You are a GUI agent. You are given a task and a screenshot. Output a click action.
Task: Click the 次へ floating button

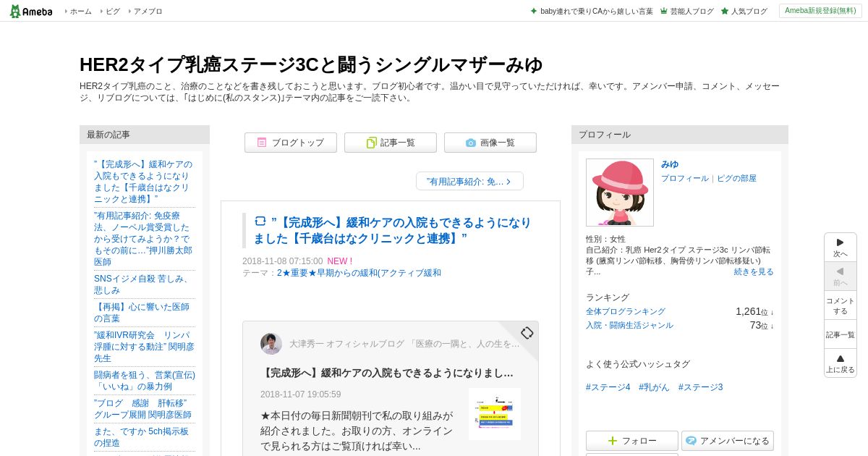tap(841, 248)
